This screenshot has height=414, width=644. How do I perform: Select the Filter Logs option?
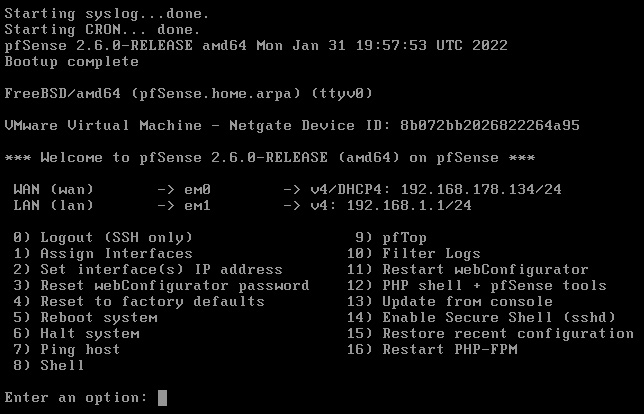pyautogui.click(x=414, y=254)
